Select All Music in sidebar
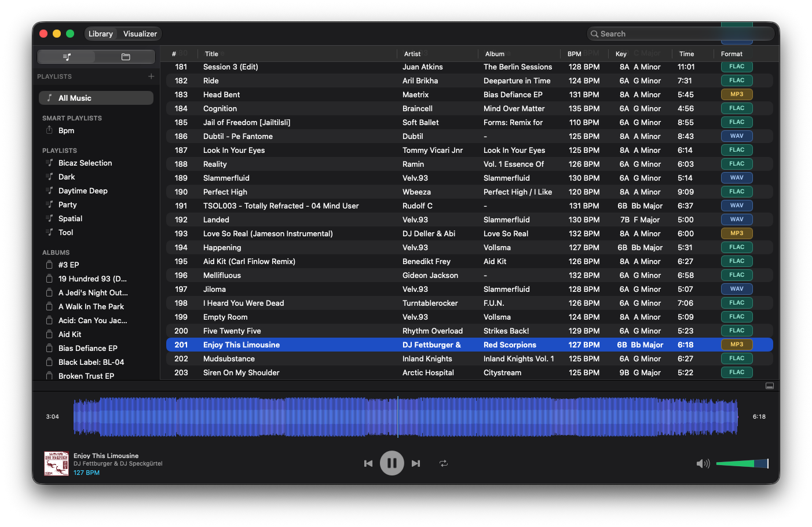 pyautogui.click(x=96, y=98)
